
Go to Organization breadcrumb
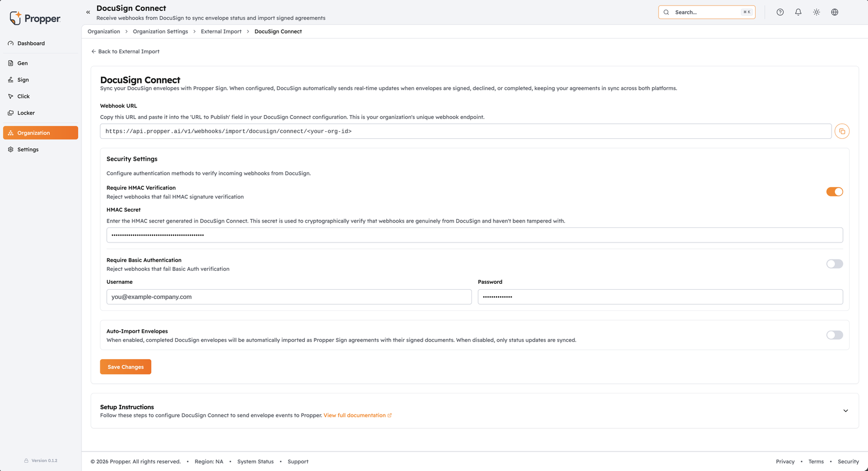point(104,31)
